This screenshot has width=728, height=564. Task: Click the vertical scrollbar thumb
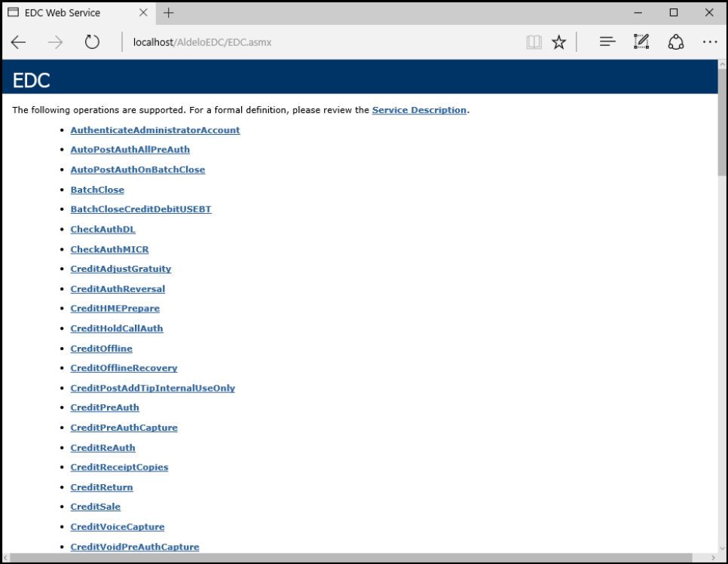[723, 123]
